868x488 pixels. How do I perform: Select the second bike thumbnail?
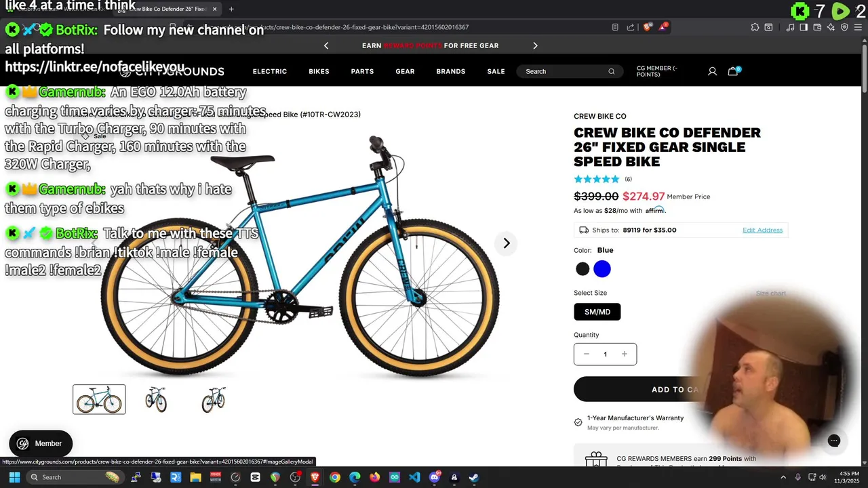pos(156,399)
